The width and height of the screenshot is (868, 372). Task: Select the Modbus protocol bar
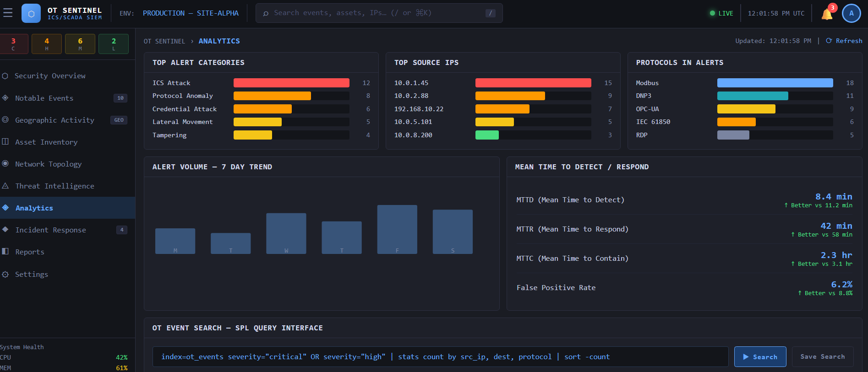pyautogui.click(x=775, y=83)
